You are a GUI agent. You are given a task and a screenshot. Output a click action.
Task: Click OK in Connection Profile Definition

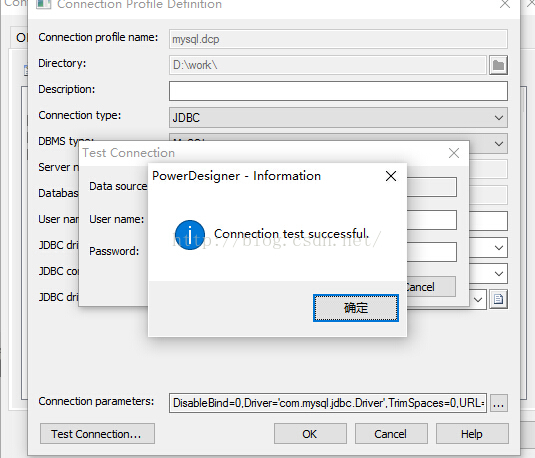(x=310, y=434)
